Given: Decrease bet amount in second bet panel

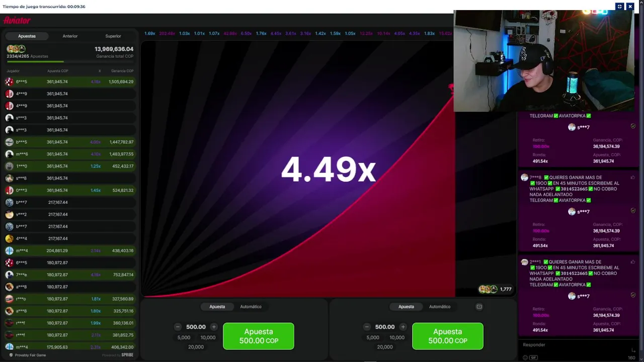Looking at the screenshot, I should (367, 327).
